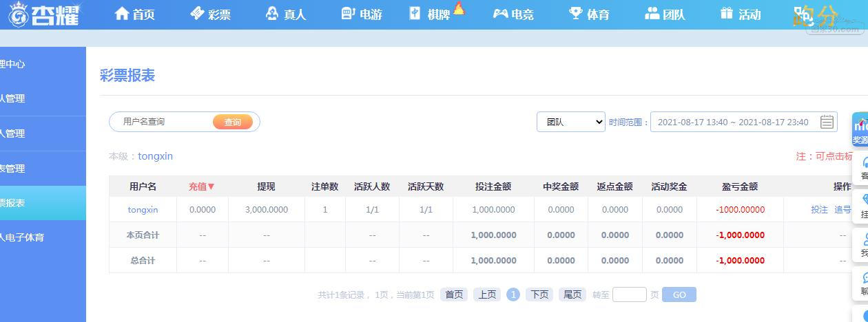Image resolution: width=868 pixels, height=322 pixels.
Task: Open 团队 via the people icon
Action: click(652, 14)
